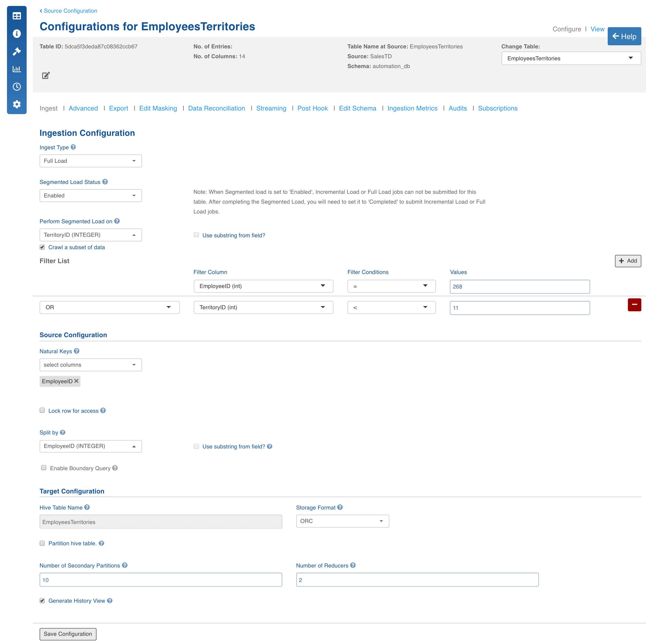646x644 pixels.
Task: Toggle Enable Boundary Query checkbox
Action: pos(44,468)
